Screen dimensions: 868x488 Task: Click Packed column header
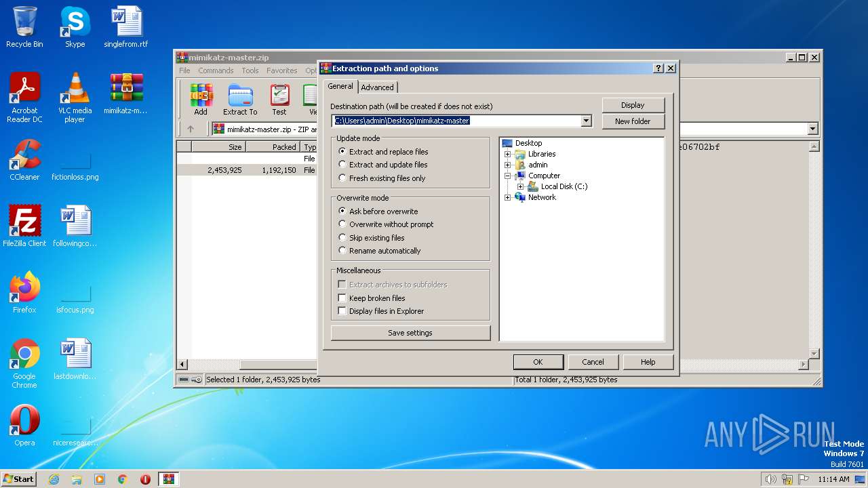pyautogui.click(x=272, y=146)
